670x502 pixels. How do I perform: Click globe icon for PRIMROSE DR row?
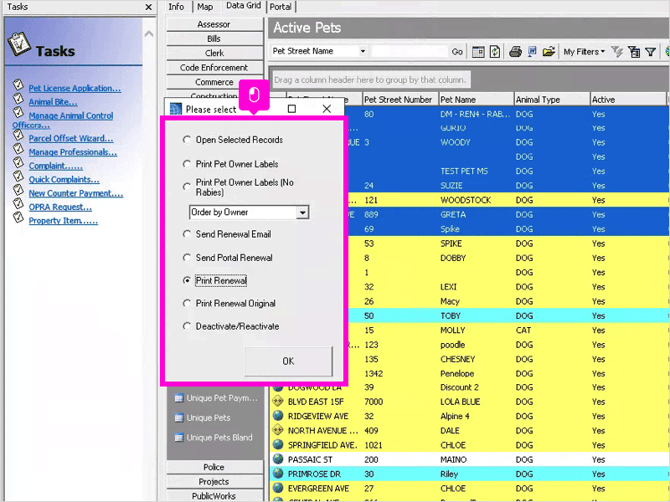click(278, 474)
